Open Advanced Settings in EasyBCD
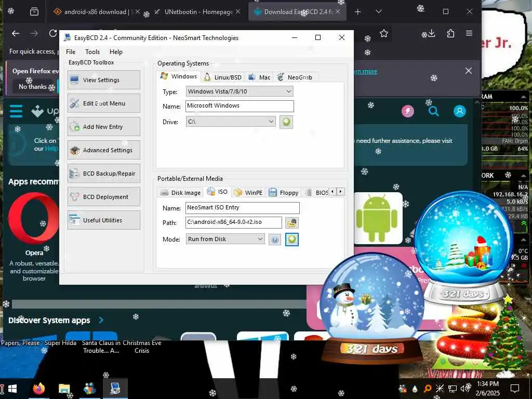 point(104,150)
